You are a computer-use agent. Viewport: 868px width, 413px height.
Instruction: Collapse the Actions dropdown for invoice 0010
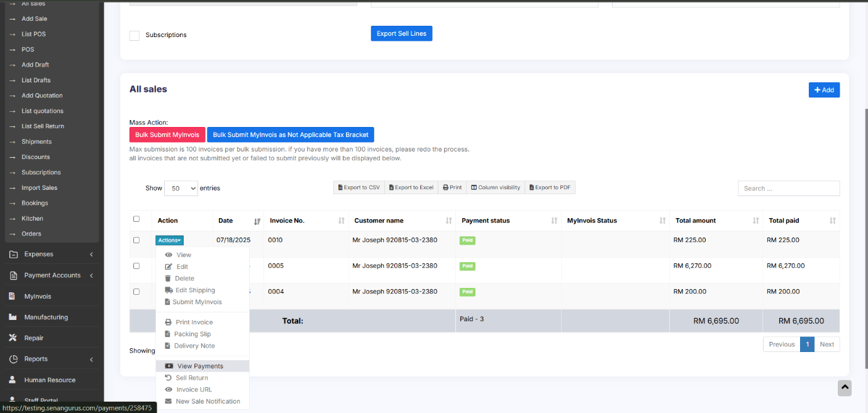coord(169,240)
